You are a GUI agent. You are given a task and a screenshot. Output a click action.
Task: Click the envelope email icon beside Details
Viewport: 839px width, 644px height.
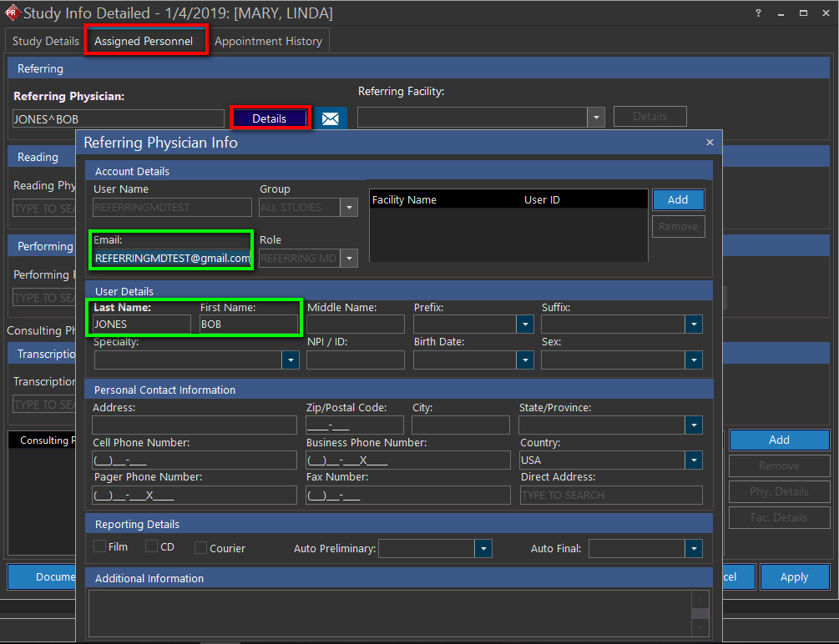[x=330, y=118]
